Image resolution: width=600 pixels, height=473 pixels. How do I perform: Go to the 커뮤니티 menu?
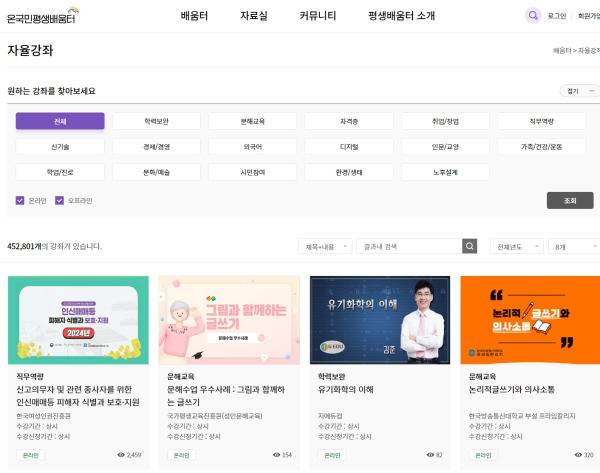(317, 16)
